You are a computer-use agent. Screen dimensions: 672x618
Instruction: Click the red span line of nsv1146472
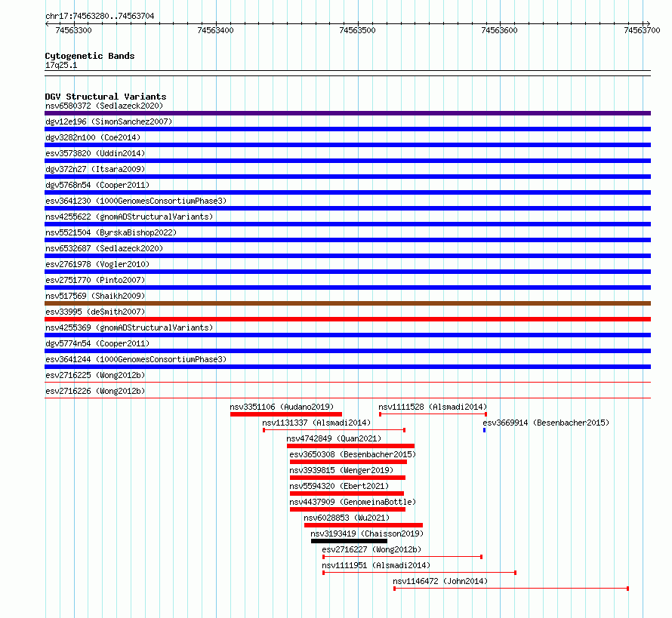[x=511, y=589]
